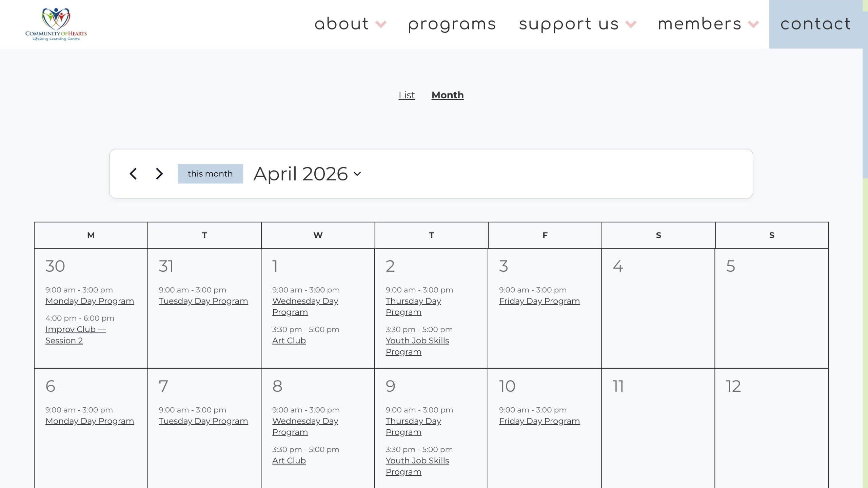Open the programs menu item
The image size is (868, 488).
452,24
